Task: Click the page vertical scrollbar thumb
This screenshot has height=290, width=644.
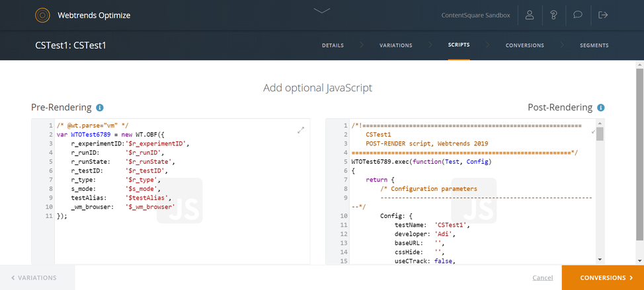Action: click(x=640, y=154)
